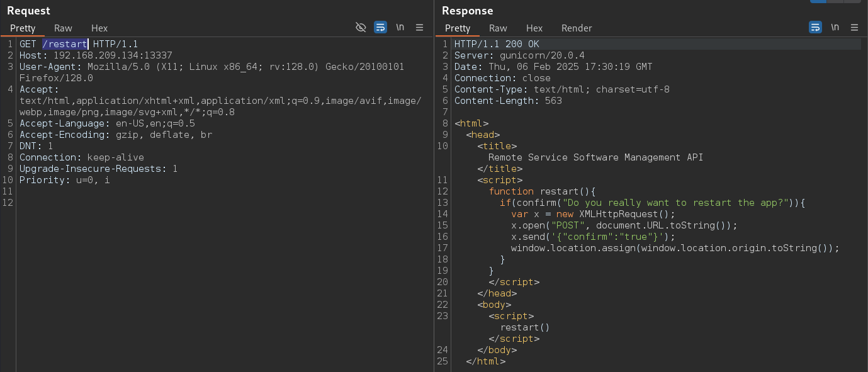This screenshot has height=372, width=868.
Task: Click the Response panel title
Action: click(468, 11)
